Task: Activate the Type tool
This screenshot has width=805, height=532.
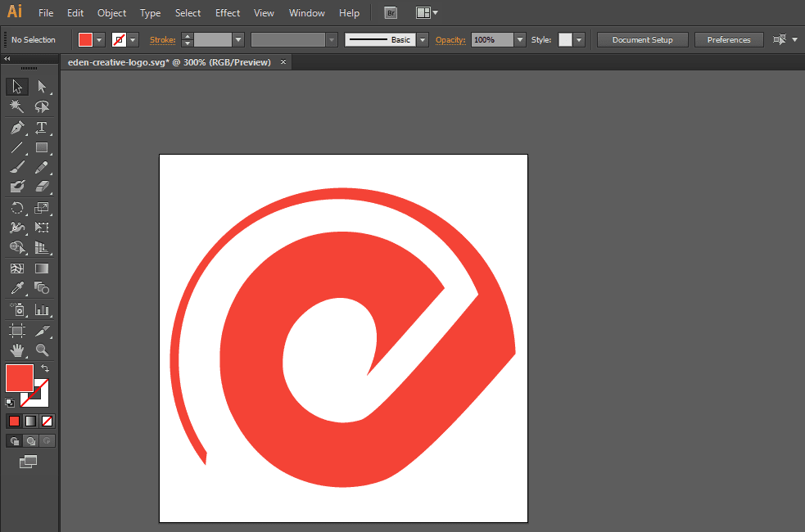Action: (x=42, y=127)
